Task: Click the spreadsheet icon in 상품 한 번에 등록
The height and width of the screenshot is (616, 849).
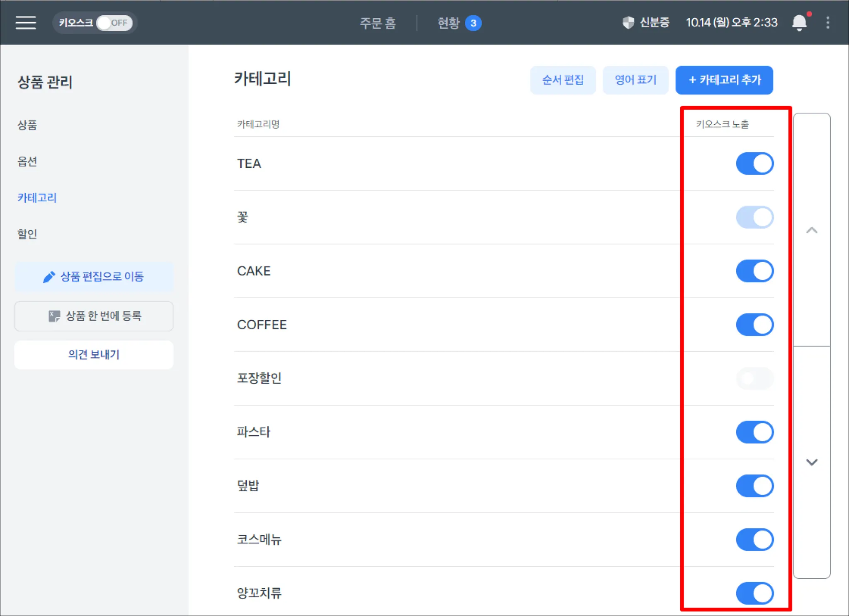Action: tap(54, 316)
